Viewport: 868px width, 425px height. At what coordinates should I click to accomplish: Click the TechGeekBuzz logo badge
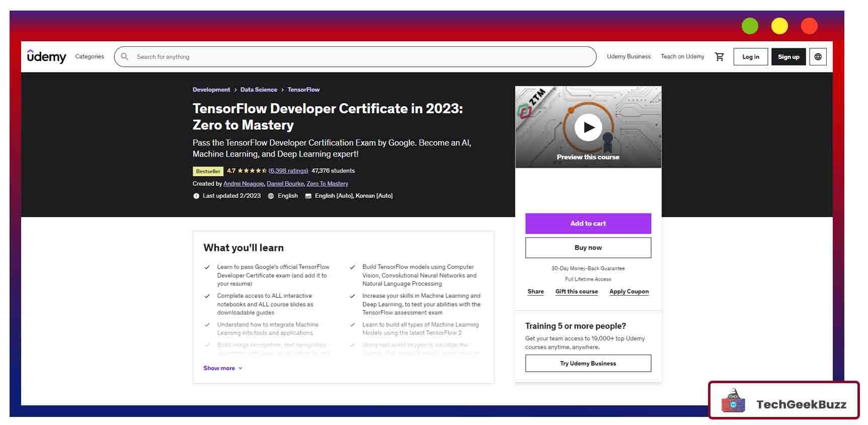coord(783,401)
